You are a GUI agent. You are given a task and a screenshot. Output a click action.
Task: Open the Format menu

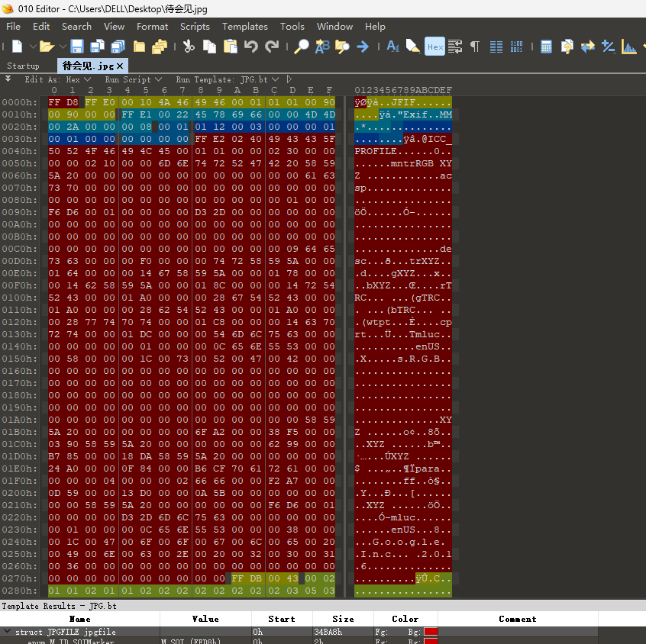tap(153, 27)
